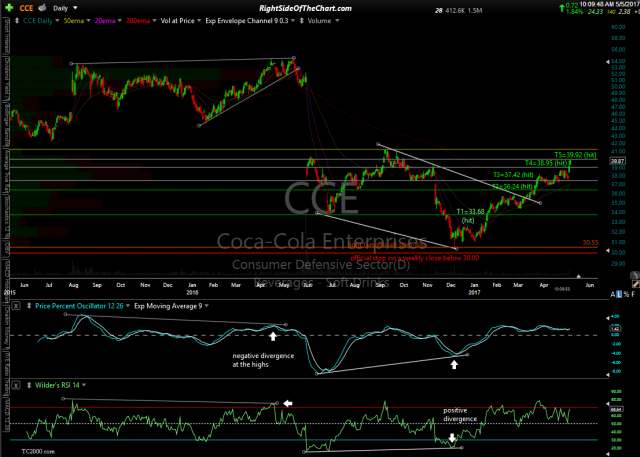This screenshot has width=640, height=457.
Task: Open the Wilder's RSI 14 dropdown
Action: (84, 385)
